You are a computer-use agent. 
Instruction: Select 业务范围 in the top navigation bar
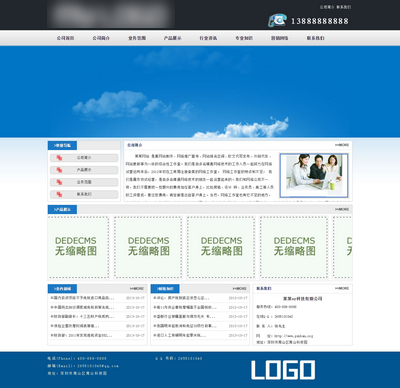click(x=137, y=38)
